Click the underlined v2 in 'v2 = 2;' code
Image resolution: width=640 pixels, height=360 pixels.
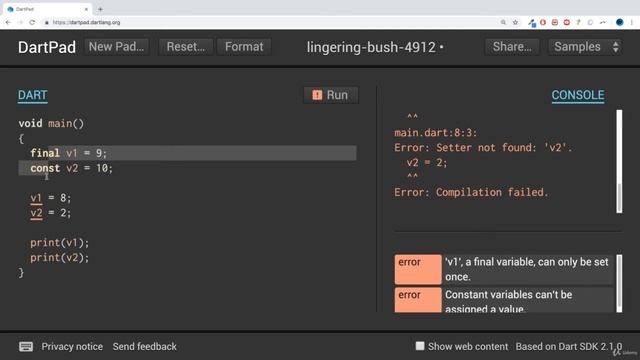(36, 213)
